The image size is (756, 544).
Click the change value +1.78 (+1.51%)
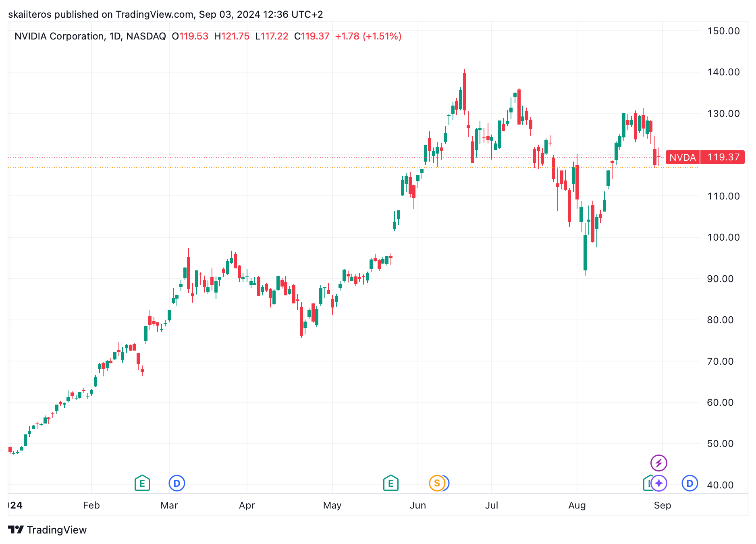tap(368, 36)
